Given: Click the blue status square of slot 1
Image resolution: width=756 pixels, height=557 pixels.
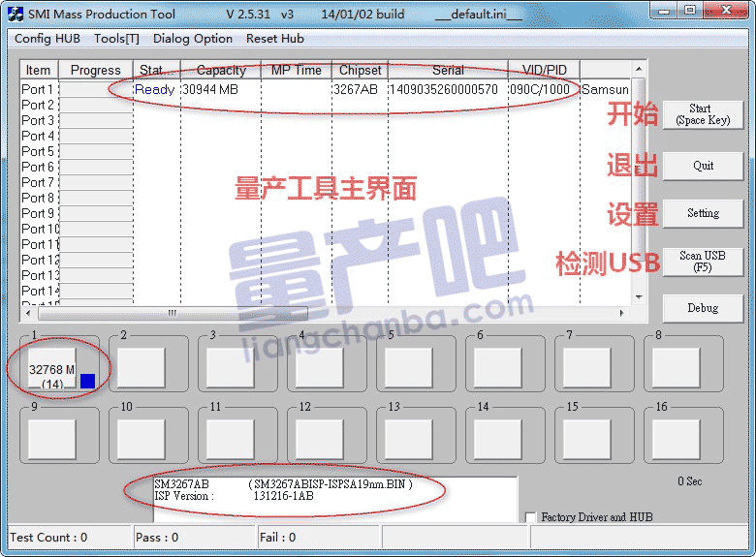Looking at the screenshot, I should coord(88,381).
